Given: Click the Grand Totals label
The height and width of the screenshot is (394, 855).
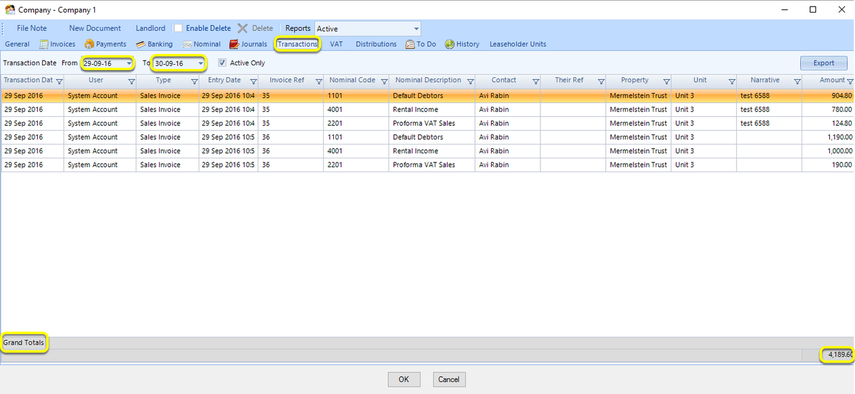Looking at the screenshot, I should click(23, 343).
